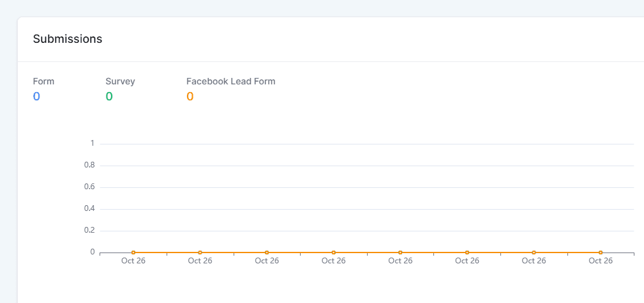Viewport: 644px width, 303px height.
Task: Toggle the Survey series label
Action: [120, 81]
